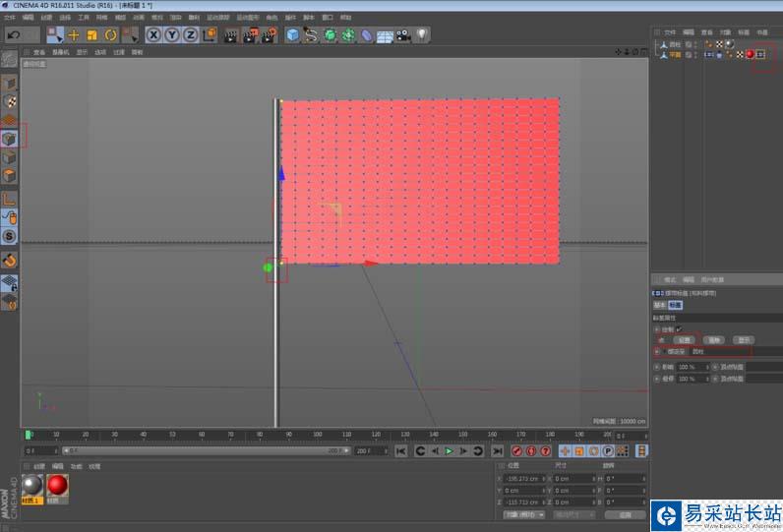This screenshot has width=783, height=532.
Task: Click the Light bulb icon
Action: [422, 34]
